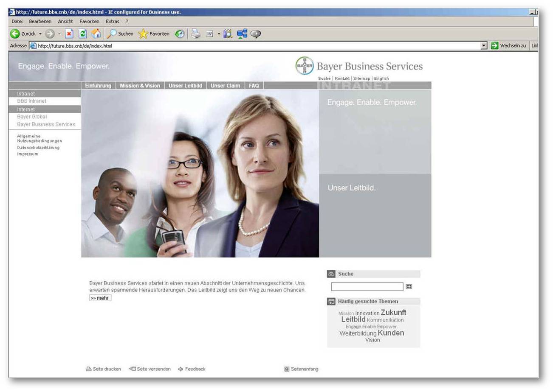Screen dimensions: 553x392
Task: Jump to top via Seitenanfang
Action: tap(301, 369)
